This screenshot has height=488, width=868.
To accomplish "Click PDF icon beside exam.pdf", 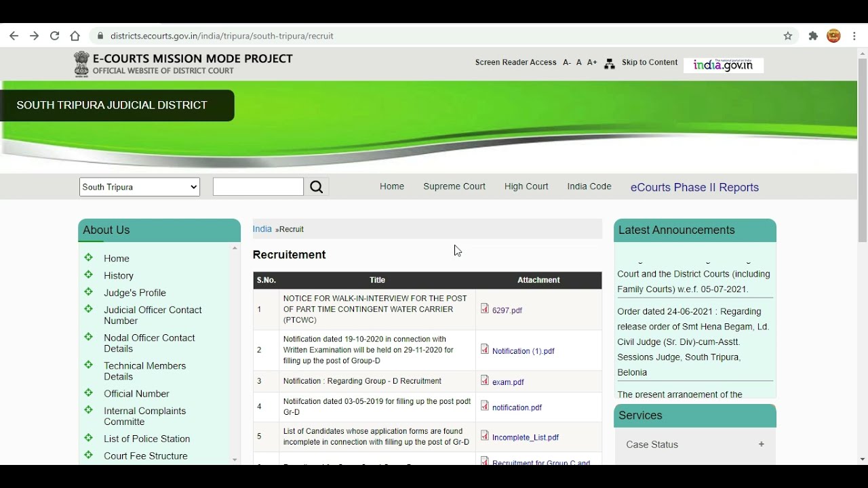I will [x=485, y=380].
